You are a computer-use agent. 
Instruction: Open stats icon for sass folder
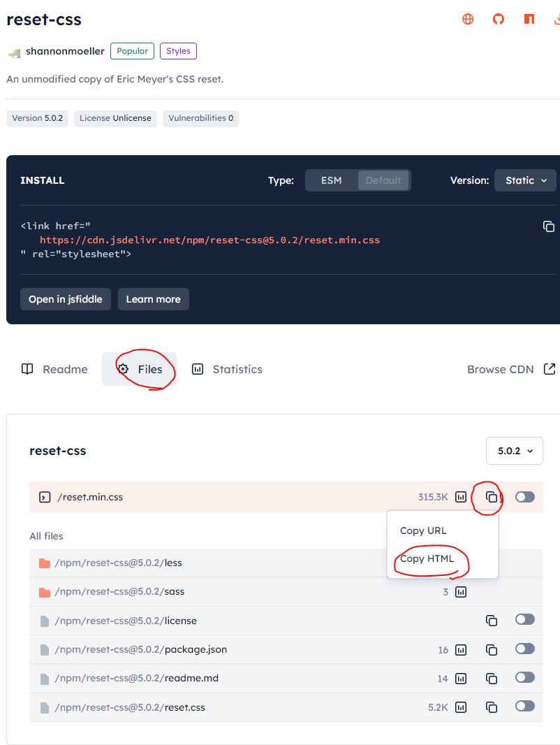[461, 592]
